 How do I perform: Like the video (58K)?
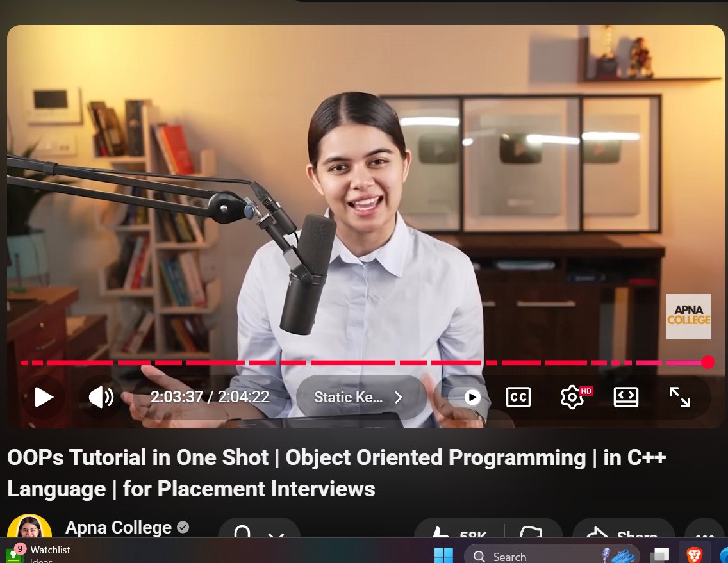(459, 530)
